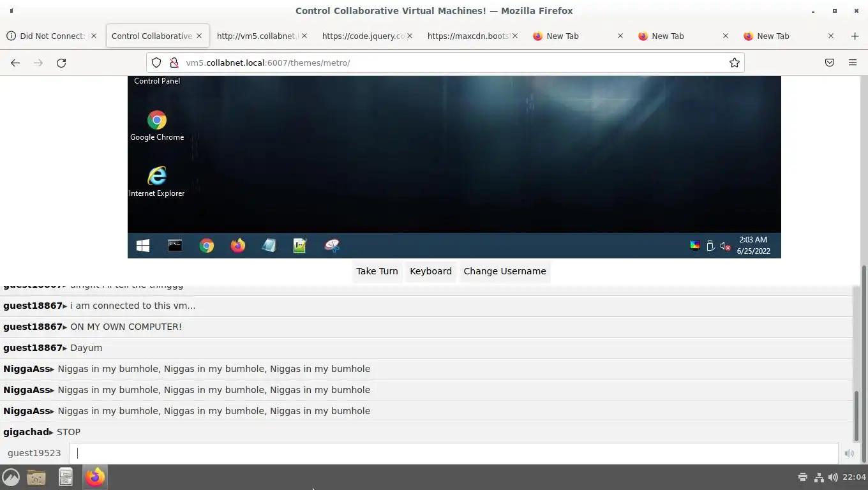The width and height of the screenshot is (868, 490).
Task: Click the Take Turn button
Action: (377, 271)
